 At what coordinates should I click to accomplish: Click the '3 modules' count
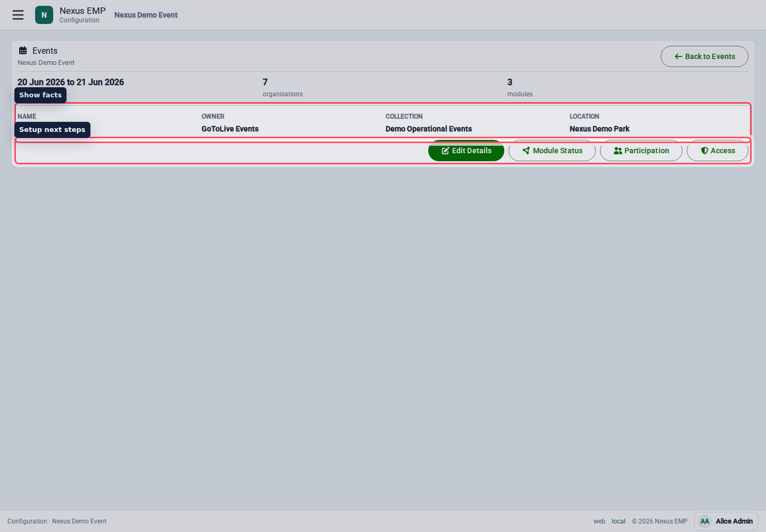pos(520,88)
